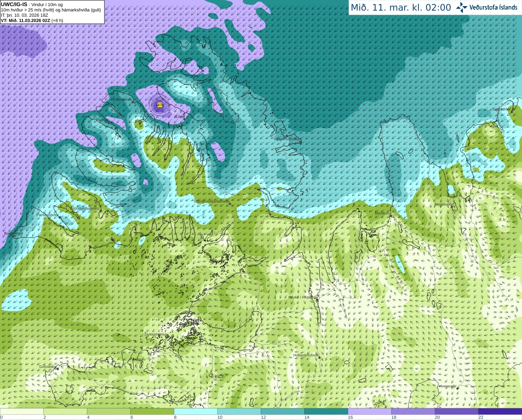Click the 16 value on the legend scale
The image size is (522, 420).
coord(350,417)
